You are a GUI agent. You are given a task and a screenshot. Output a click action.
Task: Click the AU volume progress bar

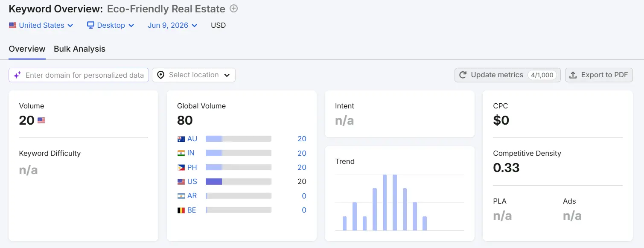[239, 139]
